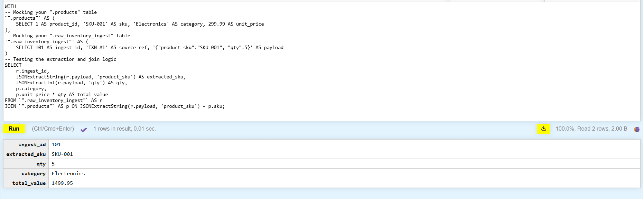This screenshot has height=199, width=644.
Task: Place cursor on the WITH keyword line
Action: pyautogui.click(x=10, y=6)
